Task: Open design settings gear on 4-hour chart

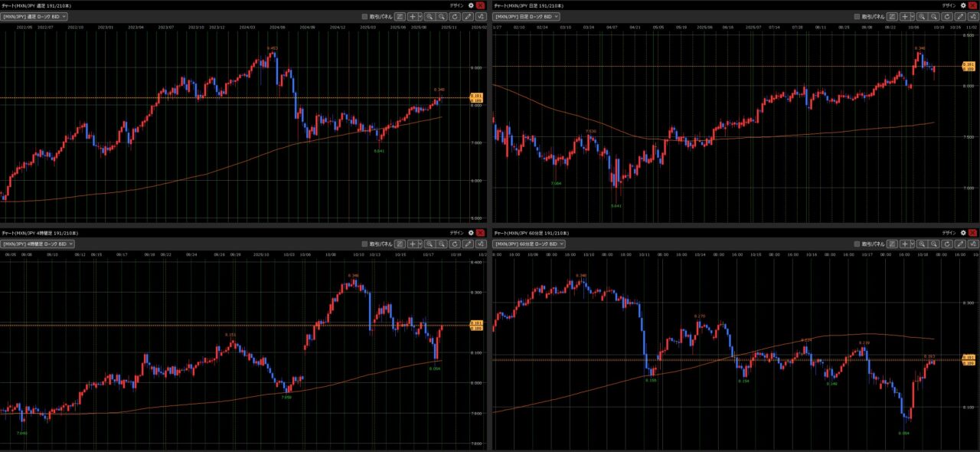Action: pyautogui.click(x=471, y=232)
